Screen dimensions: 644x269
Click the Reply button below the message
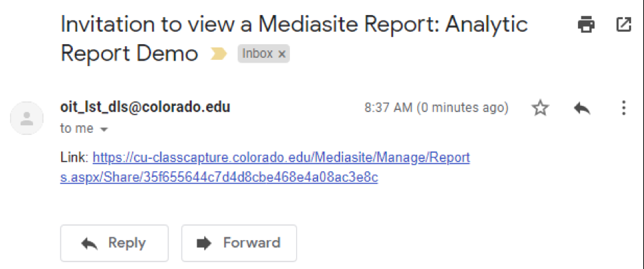[114, 243]
